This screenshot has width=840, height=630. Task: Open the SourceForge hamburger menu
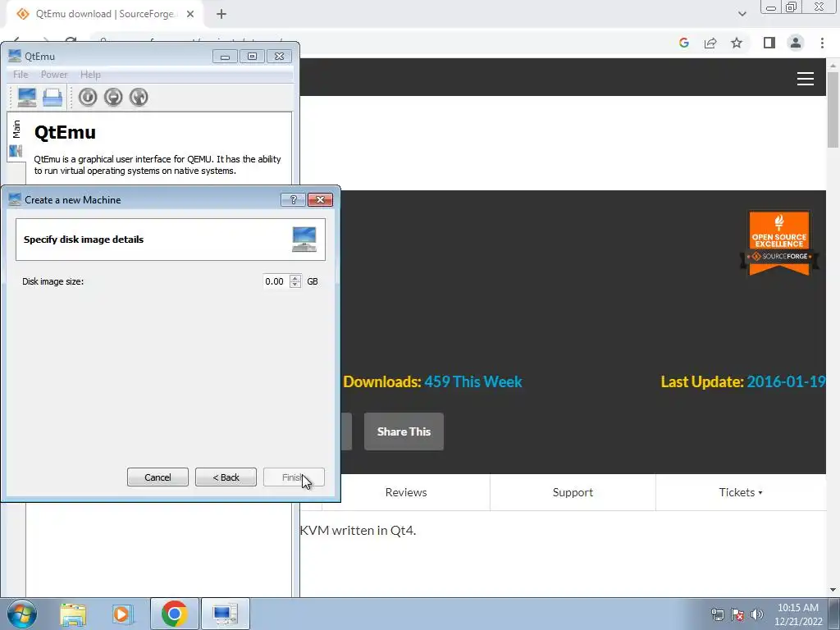pyautogui.click(x=806, y=79)
